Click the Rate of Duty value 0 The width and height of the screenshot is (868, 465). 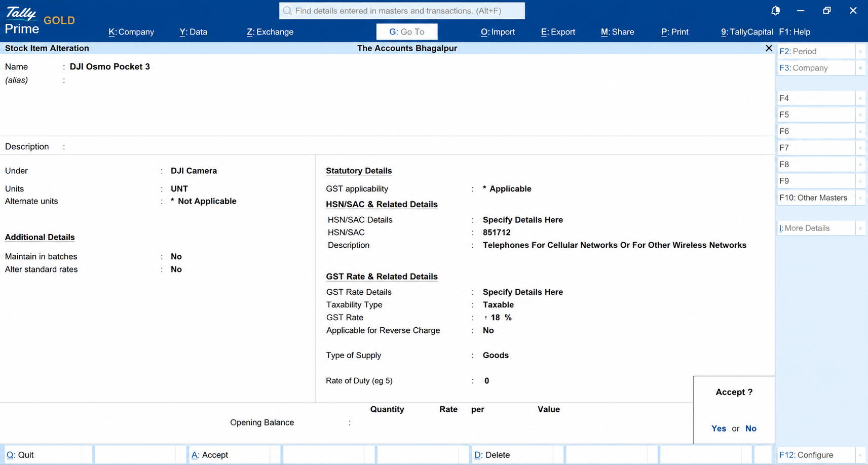486,381
